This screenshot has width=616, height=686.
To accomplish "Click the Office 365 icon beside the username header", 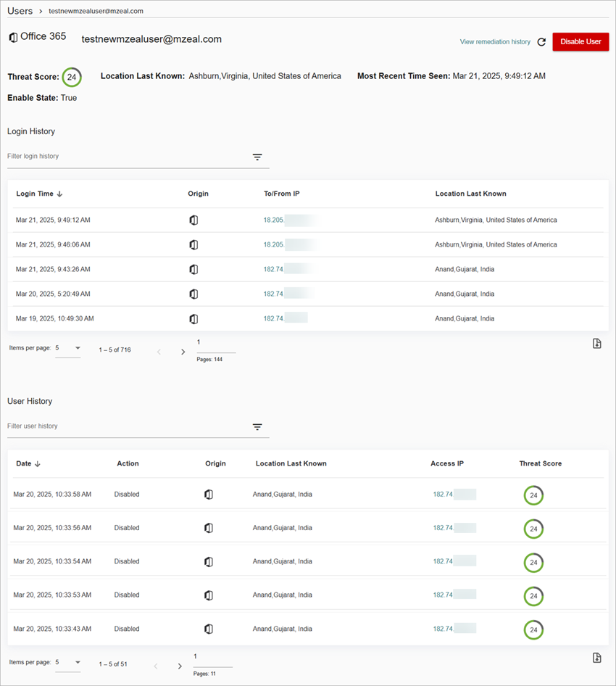I will (12, 36).
